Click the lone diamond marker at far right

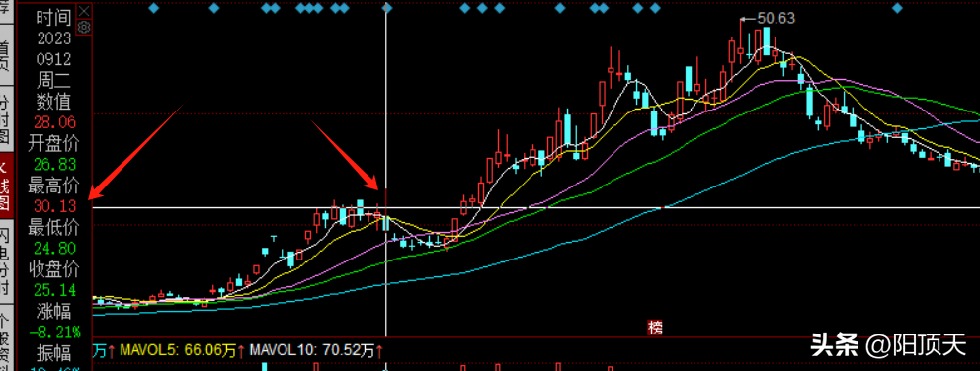897,8
